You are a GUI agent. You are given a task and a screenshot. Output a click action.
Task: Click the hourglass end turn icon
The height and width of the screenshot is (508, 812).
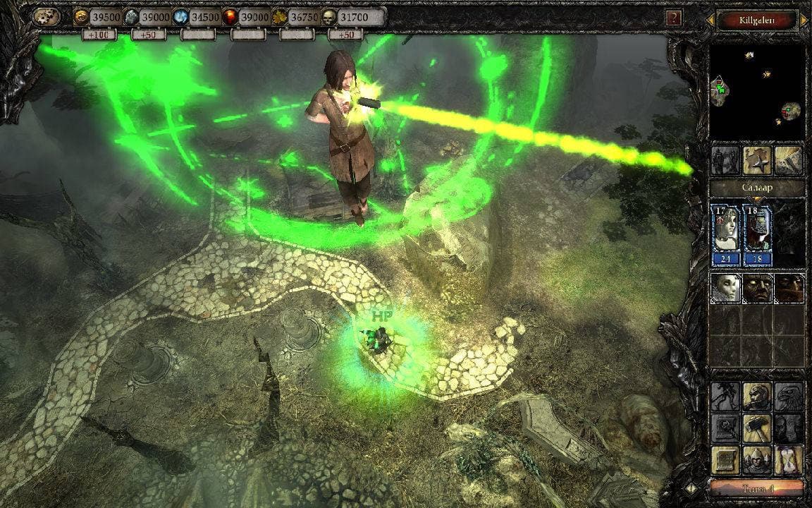[789, 459]
